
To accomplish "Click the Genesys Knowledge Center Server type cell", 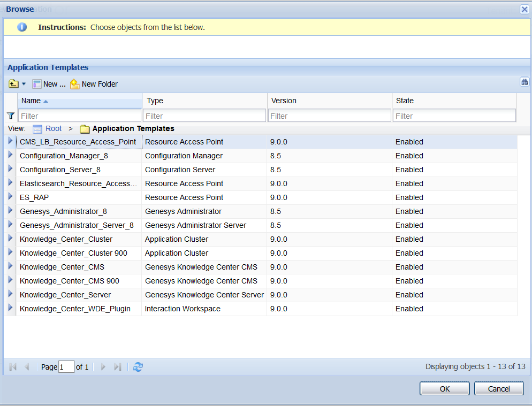I will pos(204,295).
